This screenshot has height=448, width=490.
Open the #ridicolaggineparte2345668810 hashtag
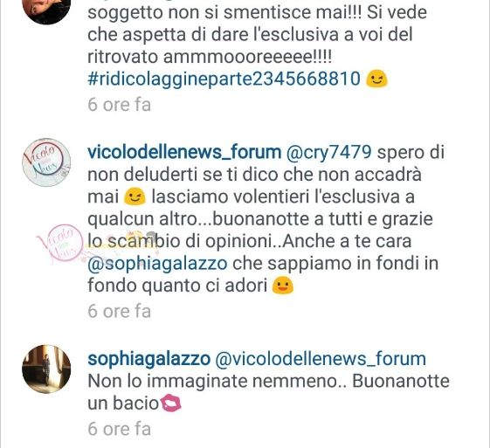[224, 79]
